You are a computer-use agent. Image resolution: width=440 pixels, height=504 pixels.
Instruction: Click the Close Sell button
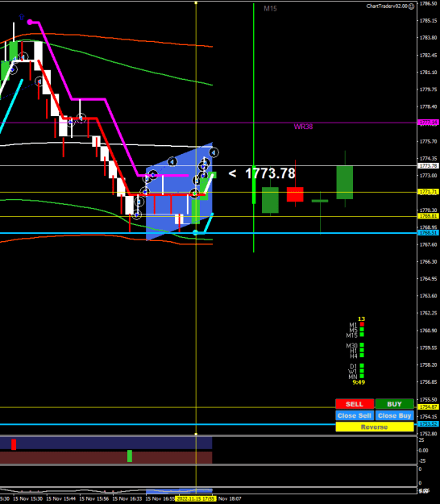point(355,415)
